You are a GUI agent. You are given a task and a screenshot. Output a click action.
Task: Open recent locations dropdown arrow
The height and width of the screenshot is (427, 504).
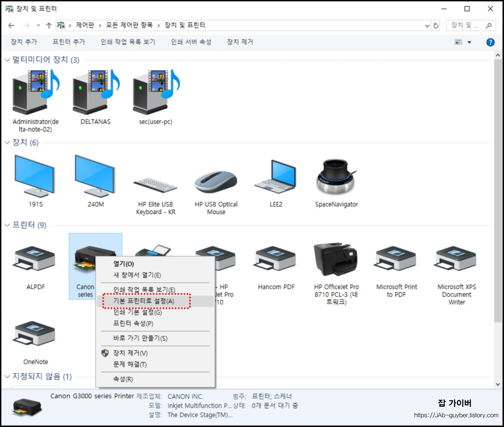(38, 25)
